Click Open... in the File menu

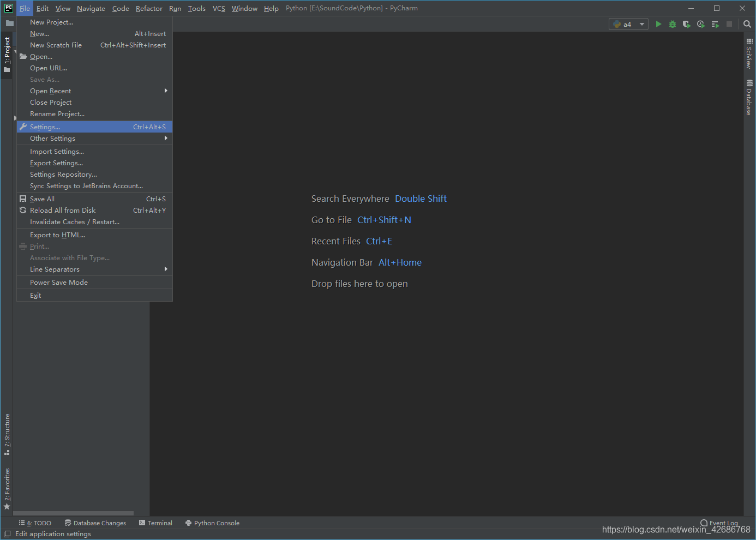[x=94, y=57]
